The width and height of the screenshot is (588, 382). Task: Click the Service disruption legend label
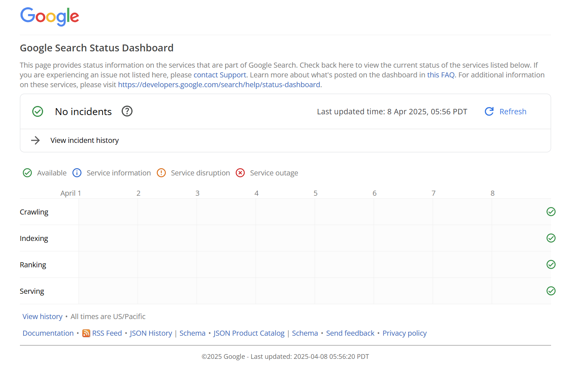[x=200, y=173]
